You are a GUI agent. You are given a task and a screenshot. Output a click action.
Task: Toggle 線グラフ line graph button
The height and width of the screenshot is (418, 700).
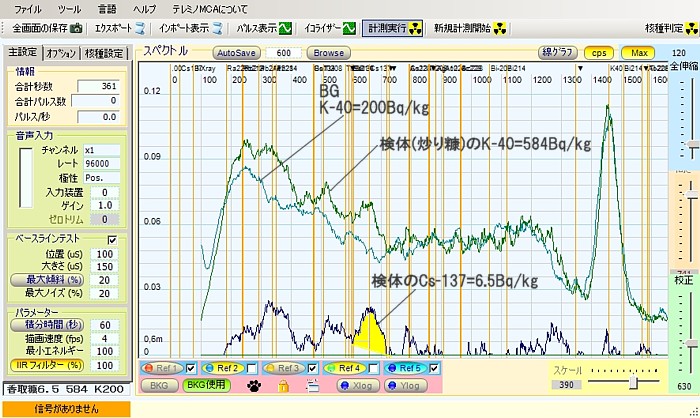[558, 53]
